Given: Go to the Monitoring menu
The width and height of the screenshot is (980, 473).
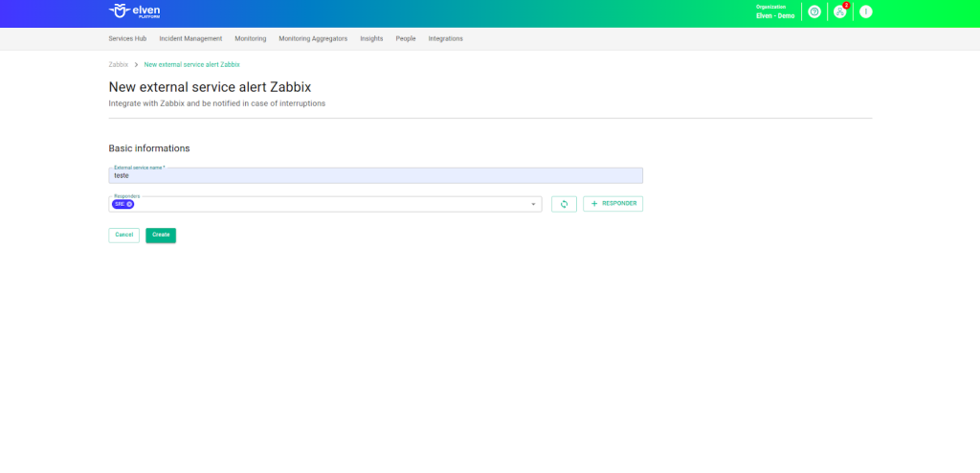Looking at the screenshot, I should click(250, 38).
